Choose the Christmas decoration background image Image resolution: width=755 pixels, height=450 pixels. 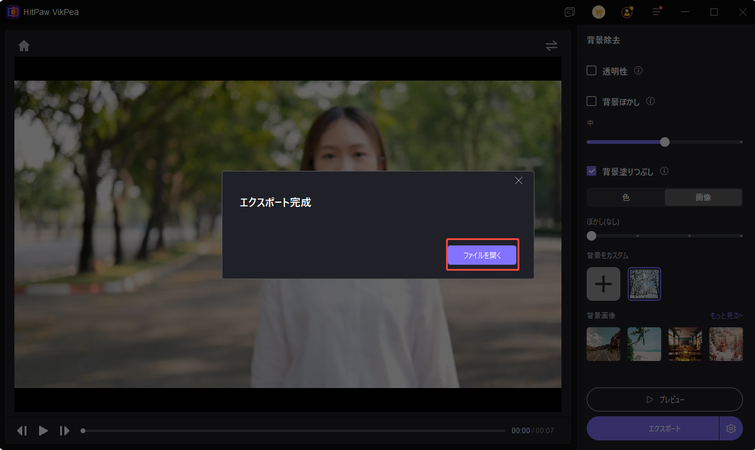coord(726,344)
